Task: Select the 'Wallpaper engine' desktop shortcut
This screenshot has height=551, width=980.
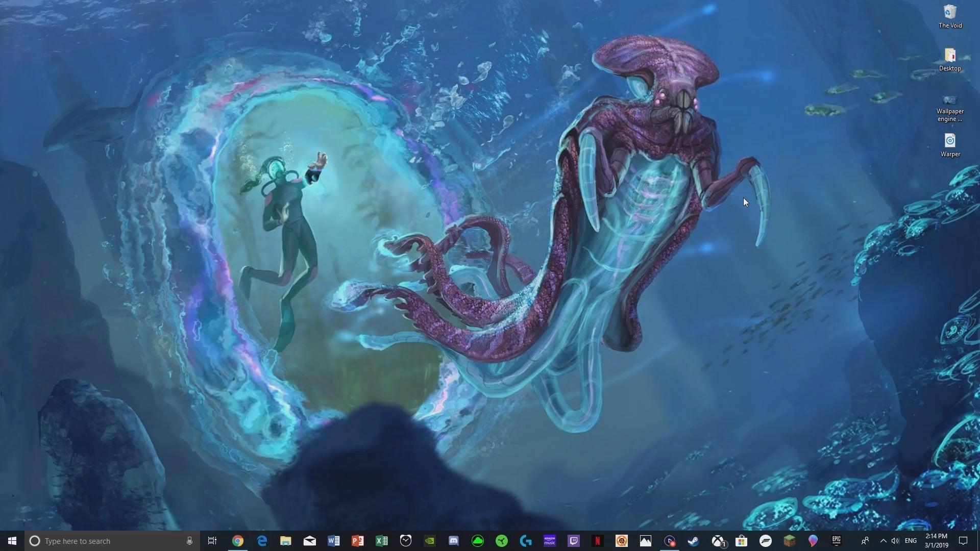Action: [x=950, y=108]
